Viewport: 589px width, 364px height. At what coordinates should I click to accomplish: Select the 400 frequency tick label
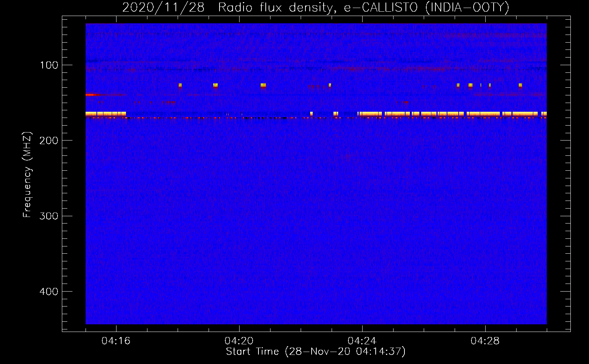pyautogui.click(x=49, y=292)
